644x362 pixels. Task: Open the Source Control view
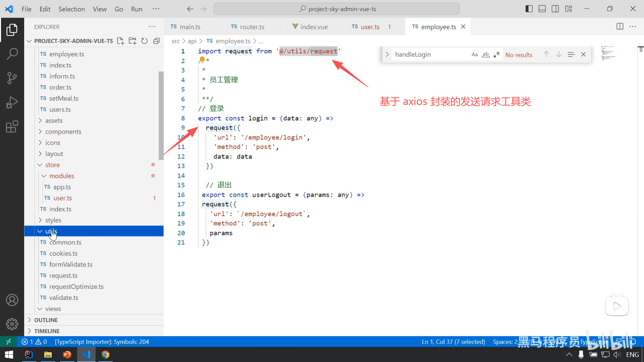coord(12,78)
